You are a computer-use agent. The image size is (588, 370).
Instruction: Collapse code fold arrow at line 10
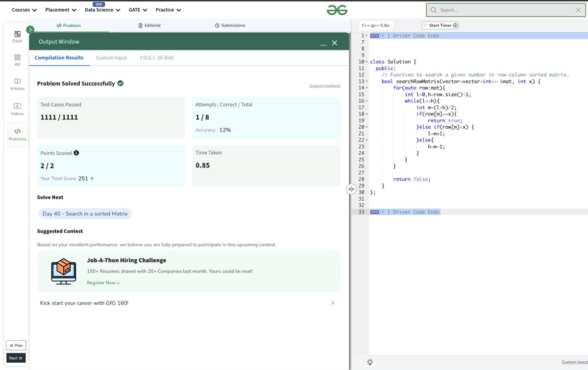click(367, 62)
